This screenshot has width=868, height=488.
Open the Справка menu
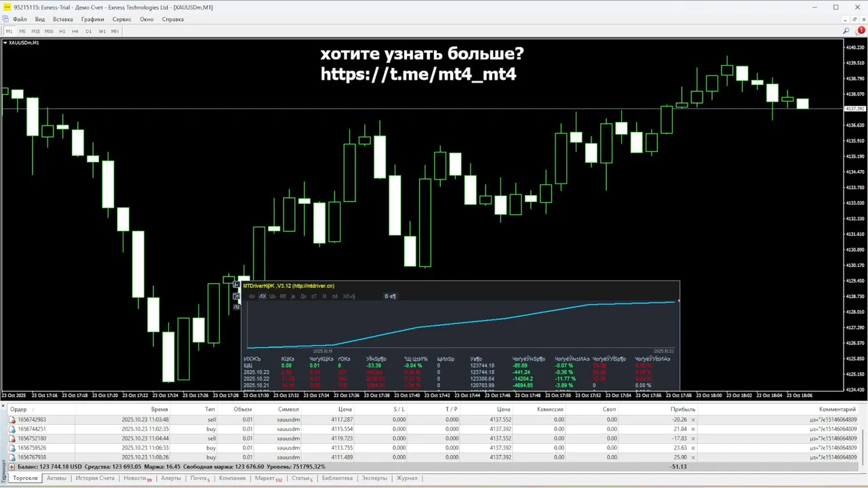(x=173, y=19)
